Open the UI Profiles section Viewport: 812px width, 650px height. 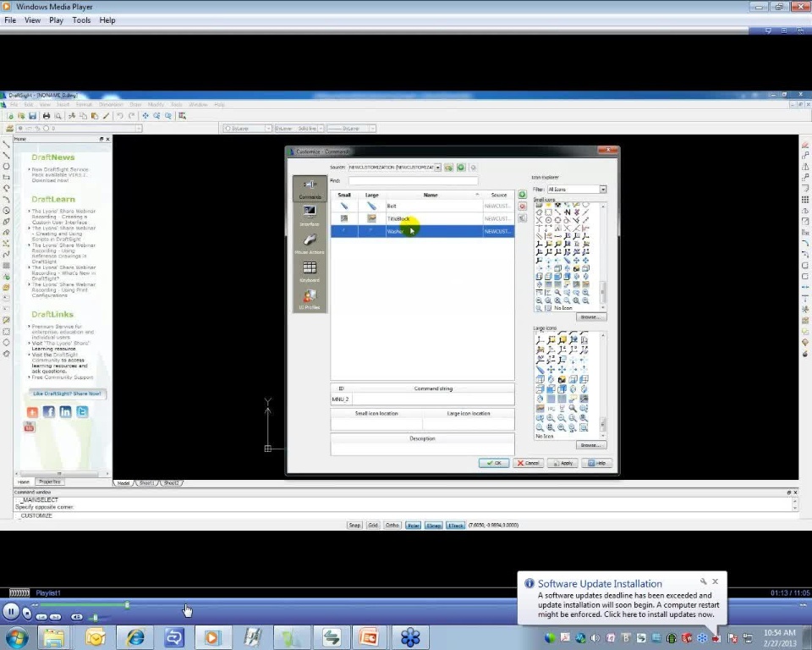(310, 299)
